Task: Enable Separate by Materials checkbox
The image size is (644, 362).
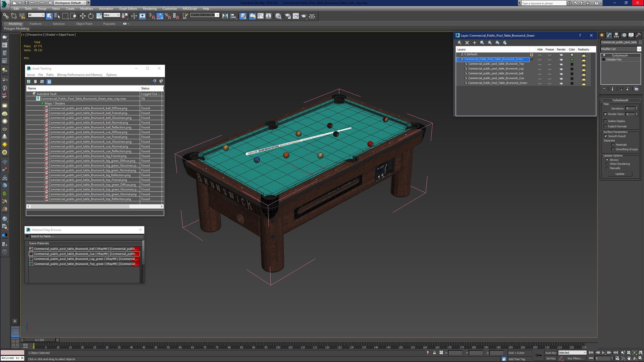Action: (613, 145)
